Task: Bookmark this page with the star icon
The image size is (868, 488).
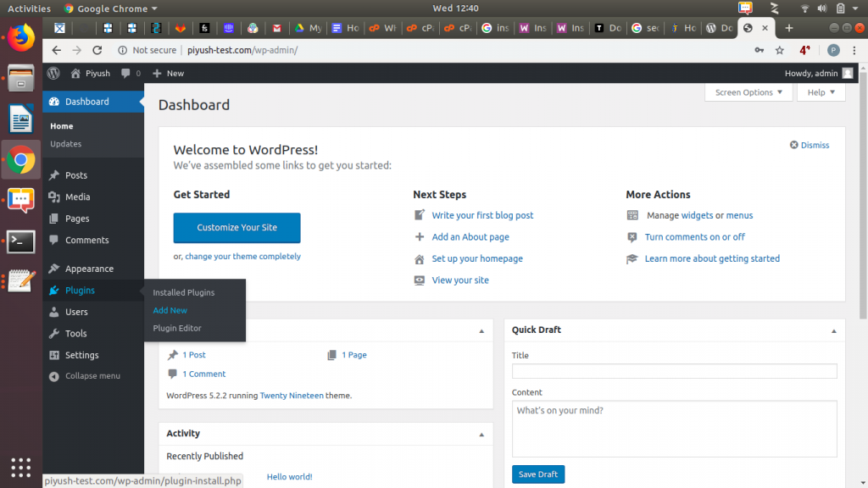Action: (780, 50)
